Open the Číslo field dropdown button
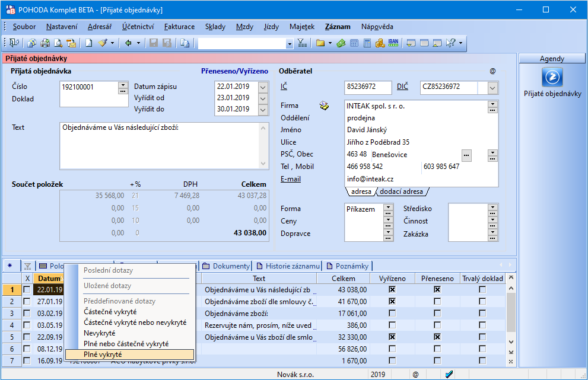The image size is (588, 380). coord(123,85)
